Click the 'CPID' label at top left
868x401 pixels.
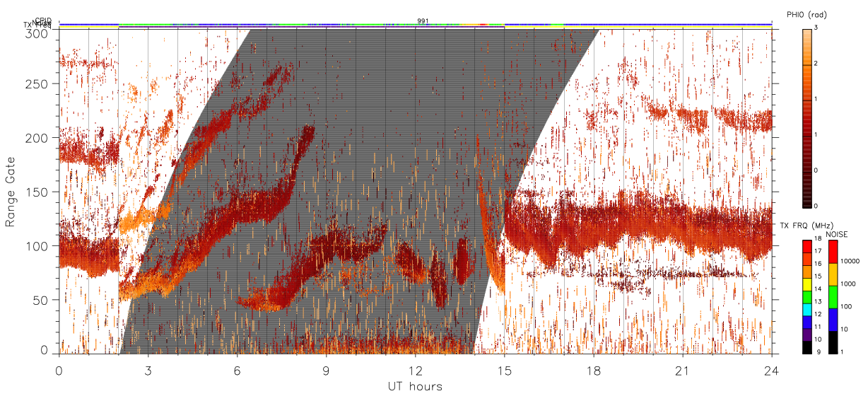42,21
